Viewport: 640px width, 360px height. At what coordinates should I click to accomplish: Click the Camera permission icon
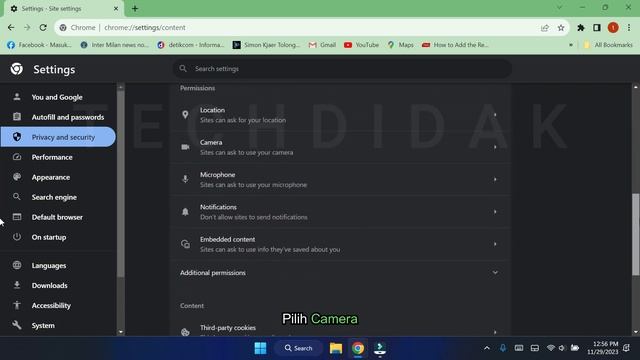pos(185,147)
